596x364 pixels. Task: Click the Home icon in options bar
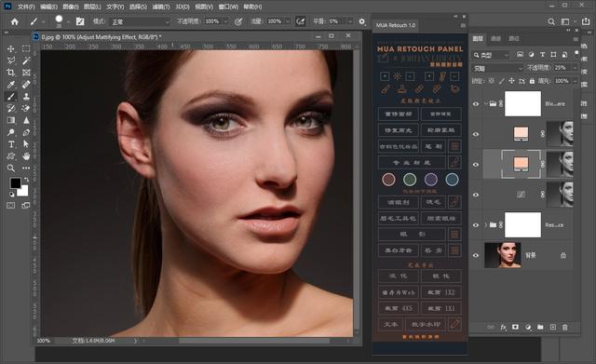(15, 21)
